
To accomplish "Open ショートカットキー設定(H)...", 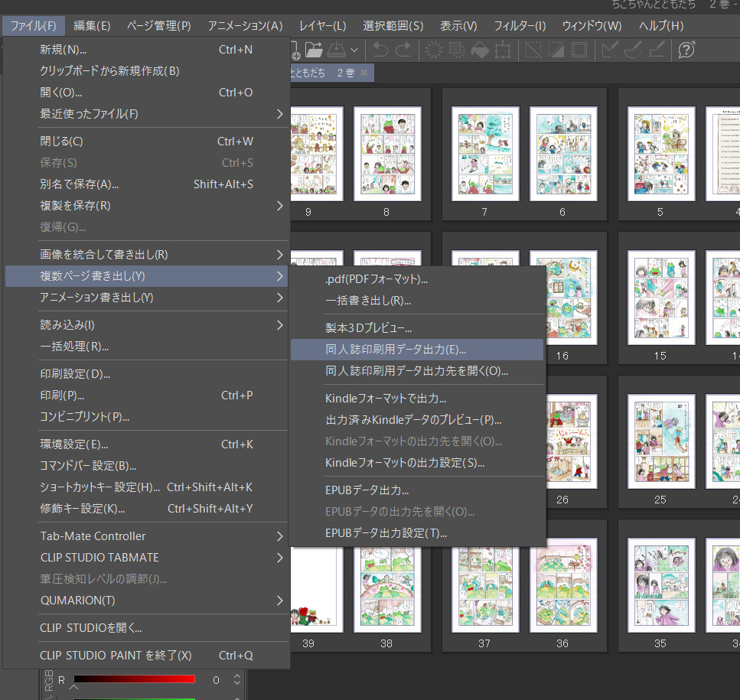I will click(x=146, y=487).
